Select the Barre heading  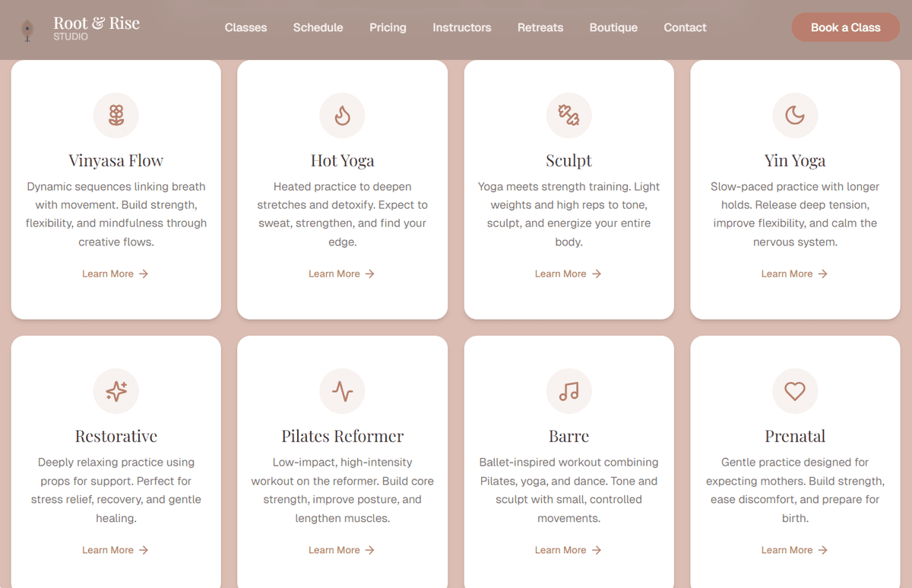569,436
